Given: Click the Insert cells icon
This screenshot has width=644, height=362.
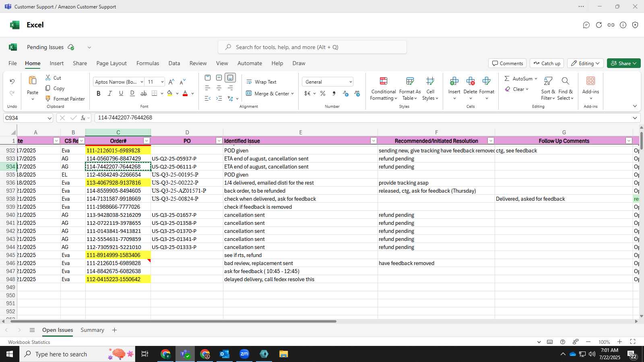Looking at the screenshot, I should pyautogui.click(x=454, y=81).
